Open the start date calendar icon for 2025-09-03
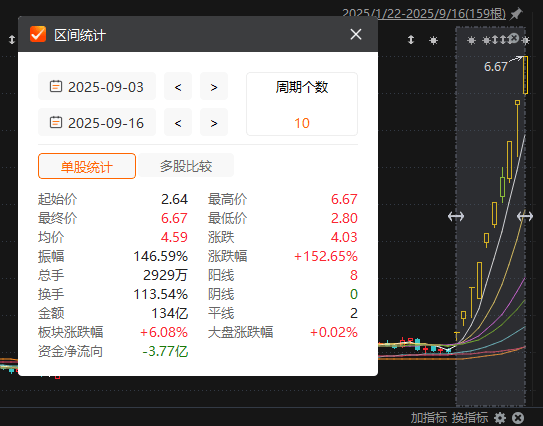543x426 pixels. 56,86
